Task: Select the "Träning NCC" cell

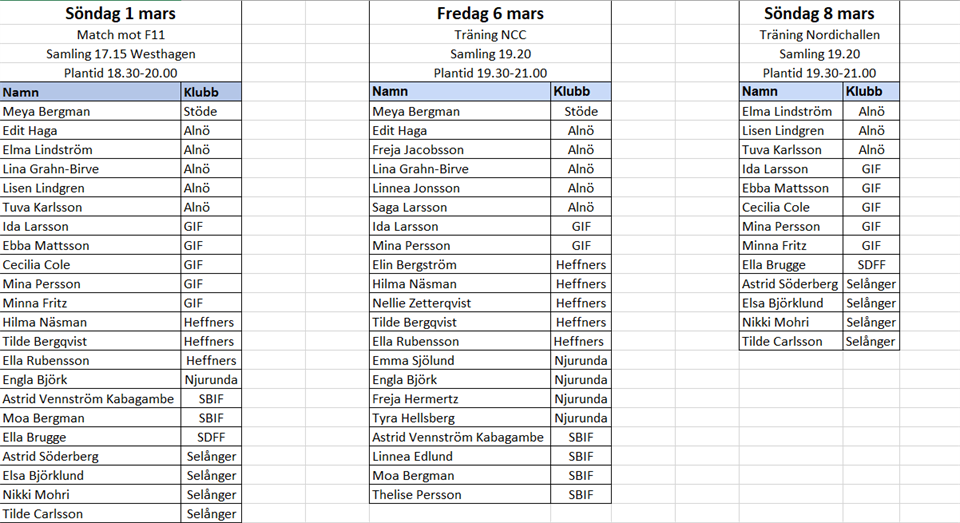Action: [x=490, y=34]
